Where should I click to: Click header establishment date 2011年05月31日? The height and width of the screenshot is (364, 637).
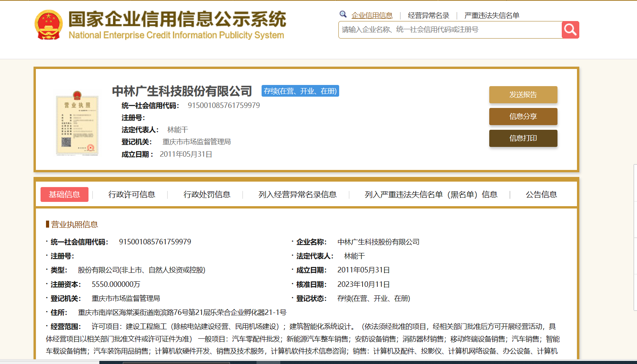pyautogui.click(x=186, y=154)
